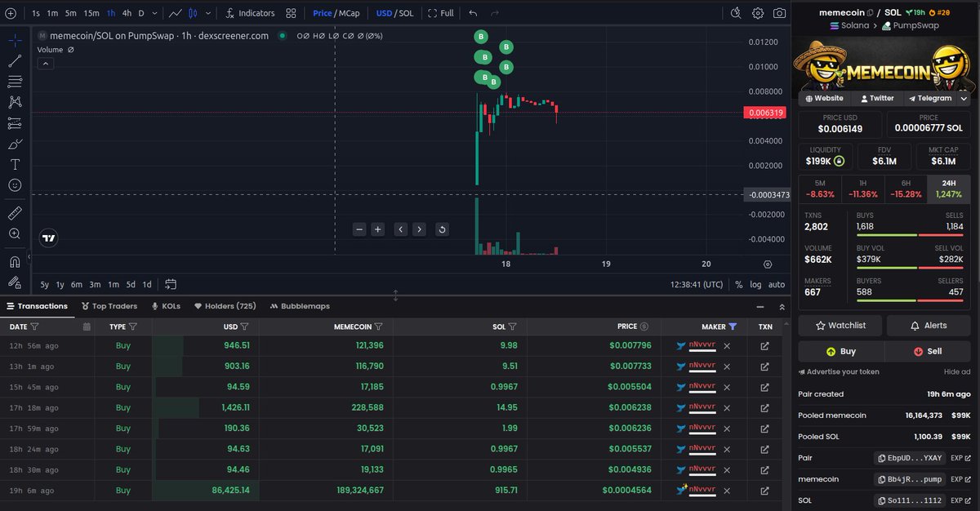The image size is (980, 511).
Task: Add the pair to Watchlist
Action: click(840, 326)
